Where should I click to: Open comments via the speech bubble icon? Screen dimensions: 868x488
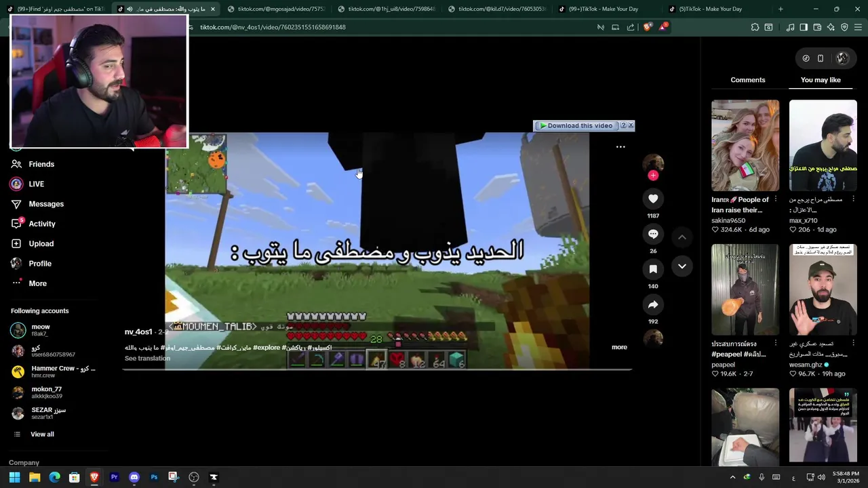click(653, 234)
